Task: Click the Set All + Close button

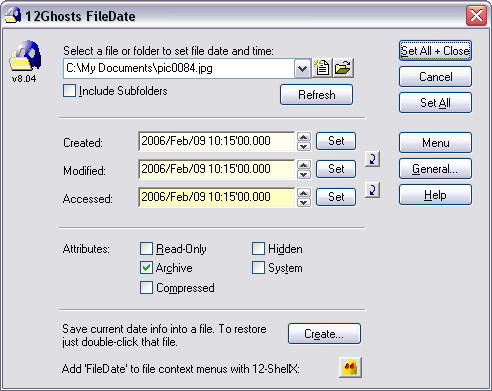Action: pos(435,51)
